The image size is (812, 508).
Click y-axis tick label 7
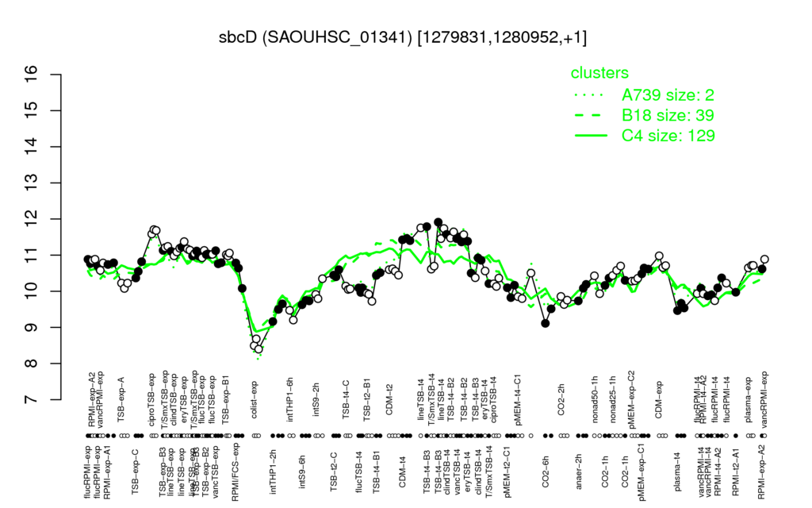tap(31, 400)
